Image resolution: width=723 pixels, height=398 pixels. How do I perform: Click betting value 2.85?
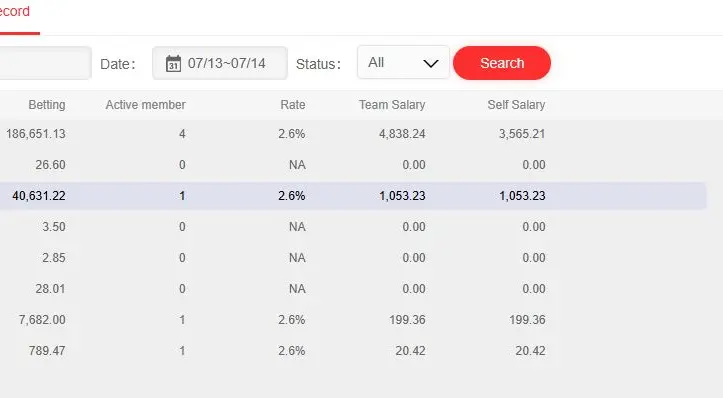pos(53,257)
